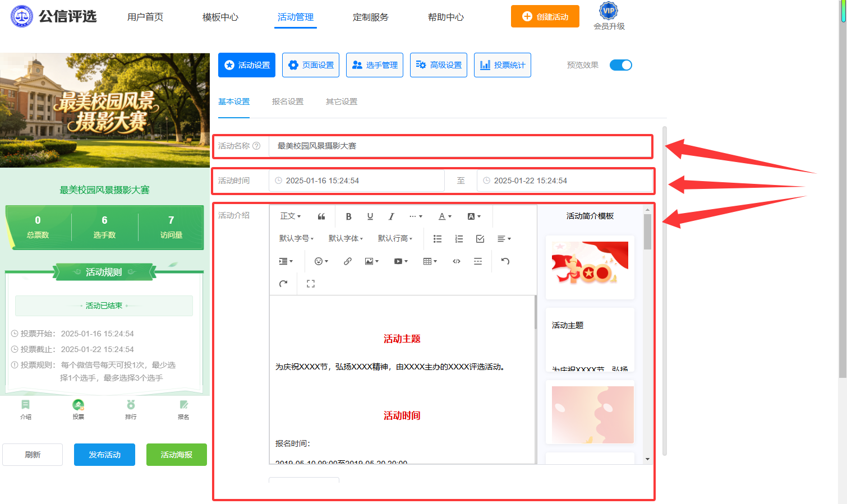Pick the activity end time field

pos(564,181)
